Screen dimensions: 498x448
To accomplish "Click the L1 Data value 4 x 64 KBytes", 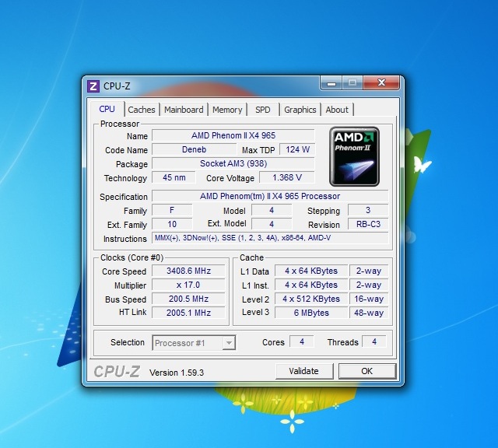I will pos(311,271).
